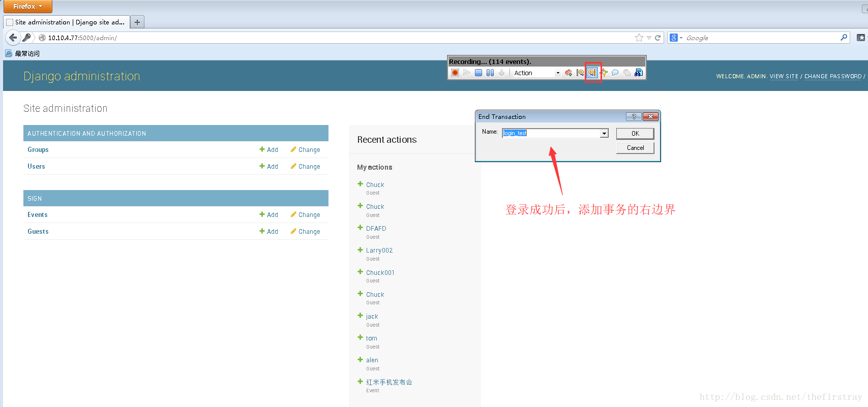The width and height of the screenshot is (868, 407).
Task: Click the grayed compile/download icon in recording toolbar
Action: pos(502,73)
